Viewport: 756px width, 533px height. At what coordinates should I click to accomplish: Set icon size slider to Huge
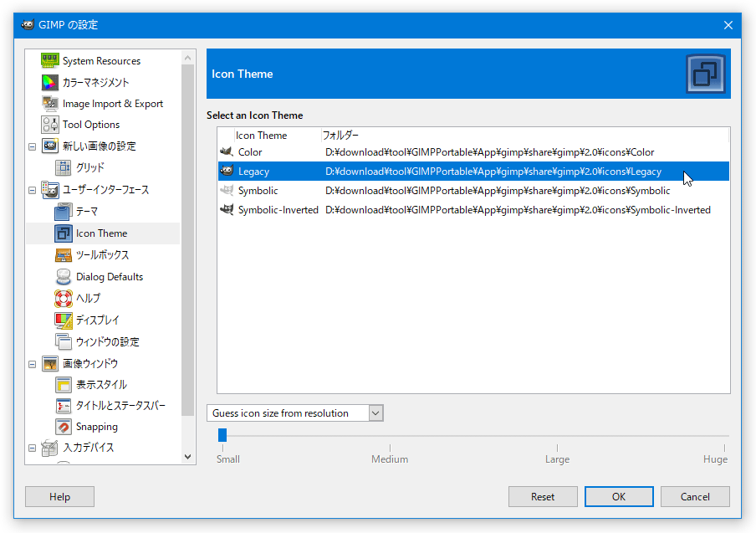pyautogui.click(x=724, y=436)
